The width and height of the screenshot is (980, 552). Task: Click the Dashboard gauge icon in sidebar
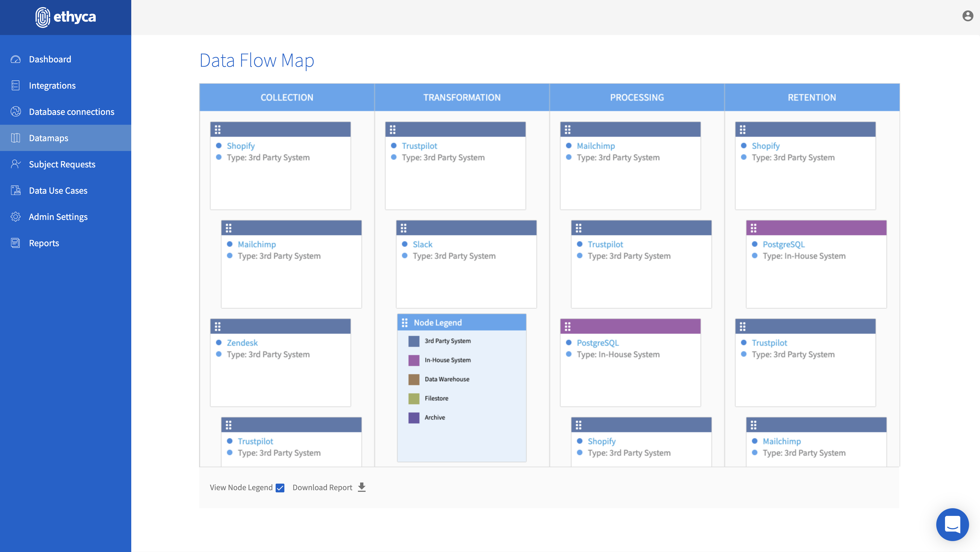[16, 59]
